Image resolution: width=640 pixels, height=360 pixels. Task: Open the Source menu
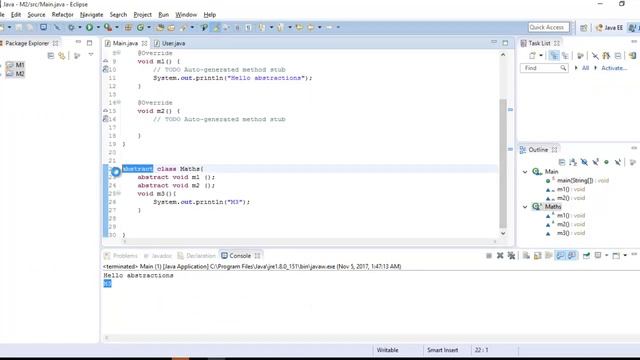click(x=36, y=15)
